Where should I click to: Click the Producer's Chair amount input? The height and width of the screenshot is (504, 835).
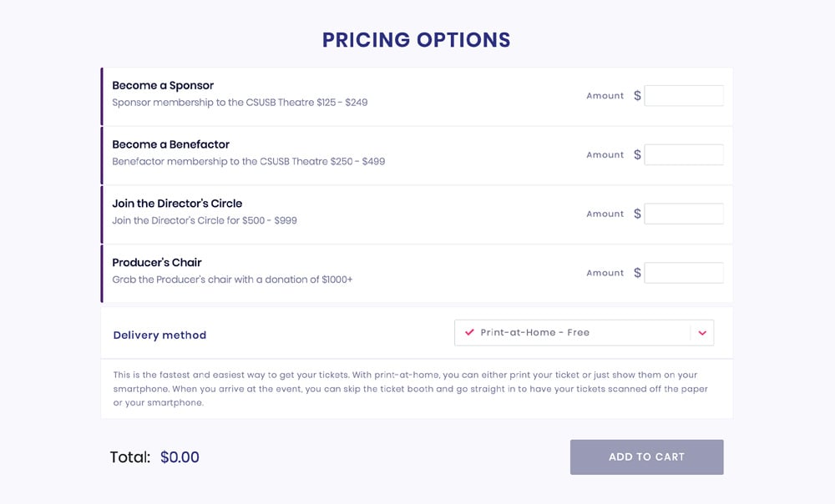(684, 273)
